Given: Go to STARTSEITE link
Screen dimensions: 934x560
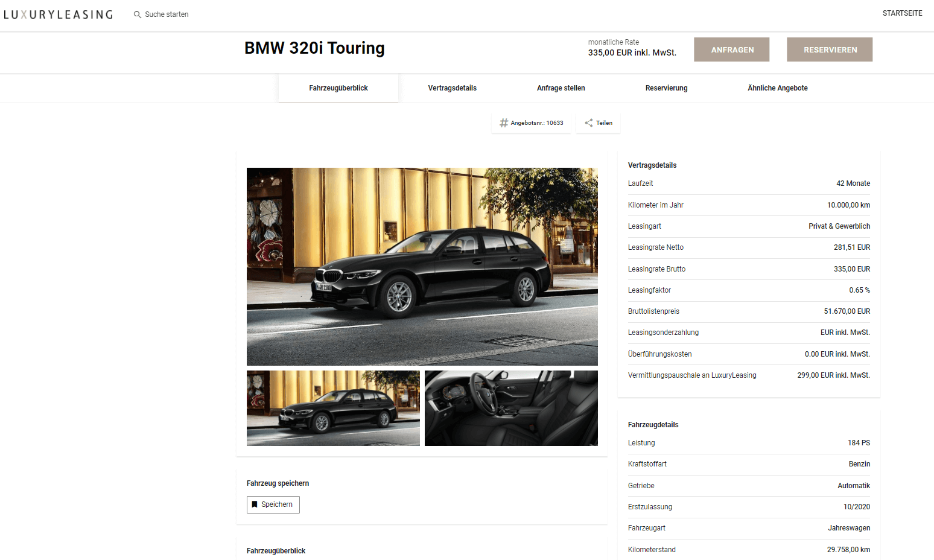Looking at the screenshot, I should tap(902, 13).
